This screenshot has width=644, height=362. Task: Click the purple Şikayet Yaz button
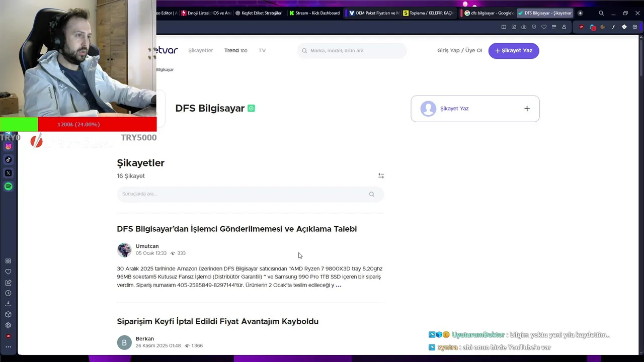[x=514, y=50]
